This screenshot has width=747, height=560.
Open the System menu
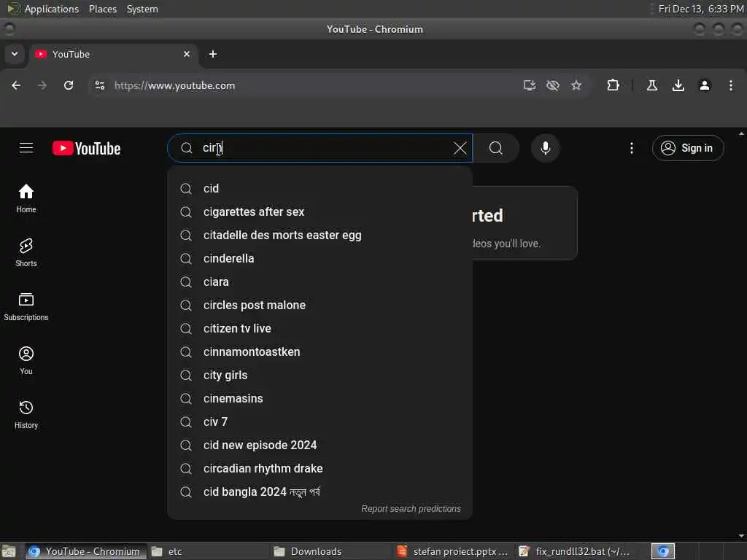tap(142, 9)
